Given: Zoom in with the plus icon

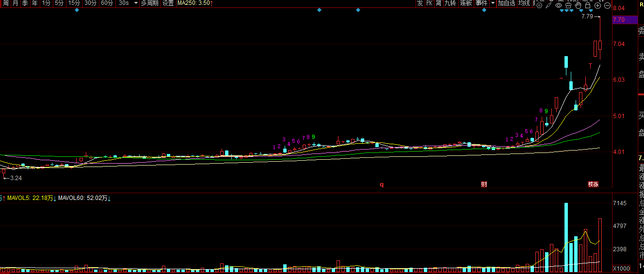Looking at the screenshot, I should tap(597, 5).
